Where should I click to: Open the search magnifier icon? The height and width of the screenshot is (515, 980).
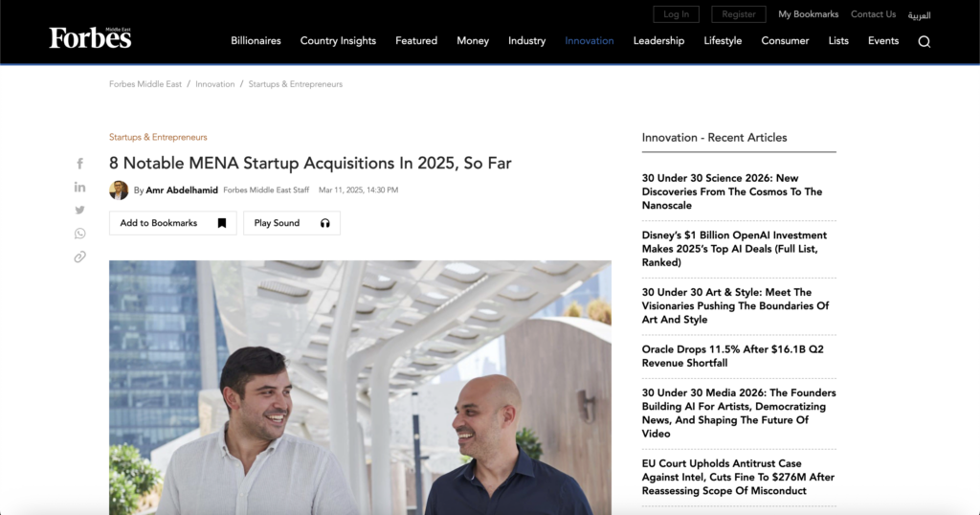[924, 41]
